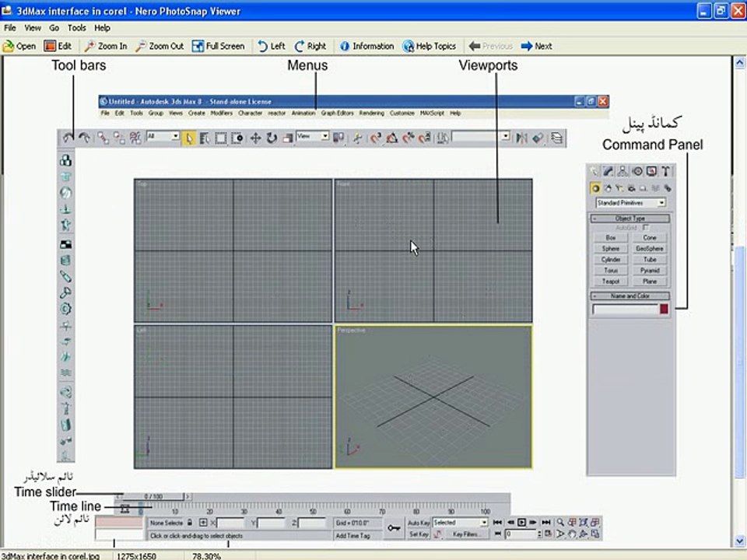Open the Utilities hammer tab
This screenshot has height=560, width=747.
(x=665, y=171)
